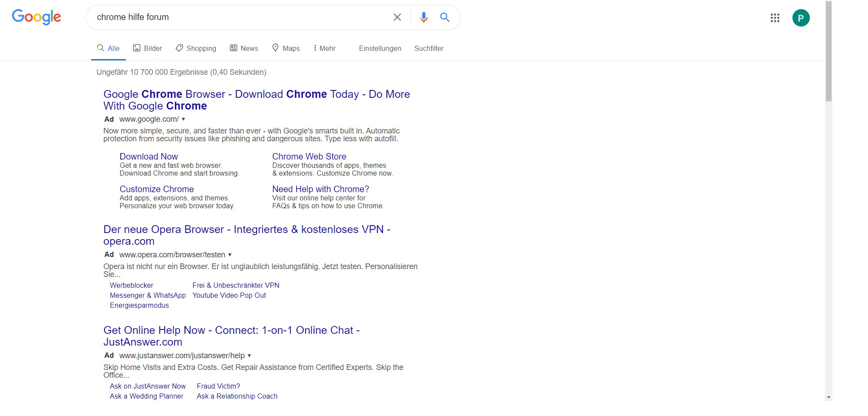Open the Fraud Victim? link
Screen dimensions: 868x416
coord(218,386)
